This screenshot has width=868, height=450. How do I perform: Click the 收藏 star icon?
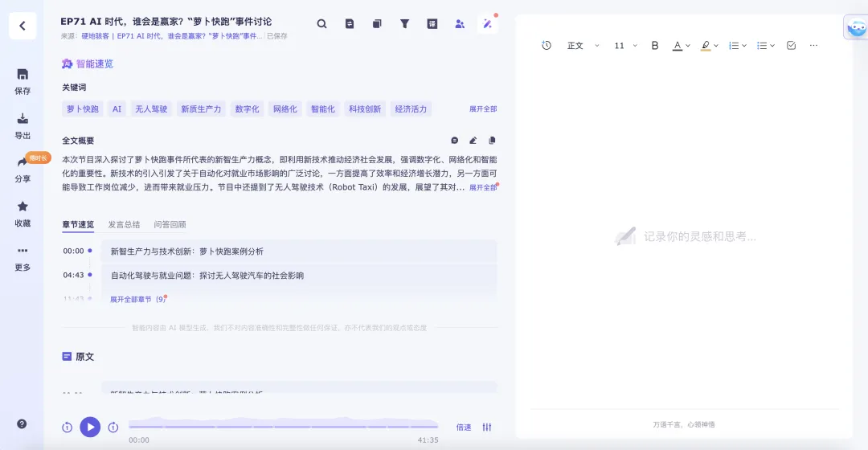(23, 207)
